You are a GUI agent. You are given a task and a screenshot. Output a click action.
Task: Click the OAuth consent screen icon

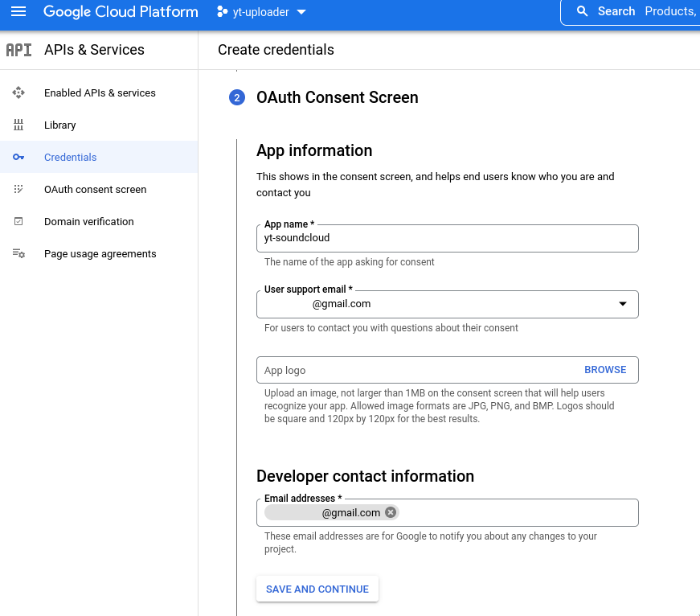click(x=18, y=190)
